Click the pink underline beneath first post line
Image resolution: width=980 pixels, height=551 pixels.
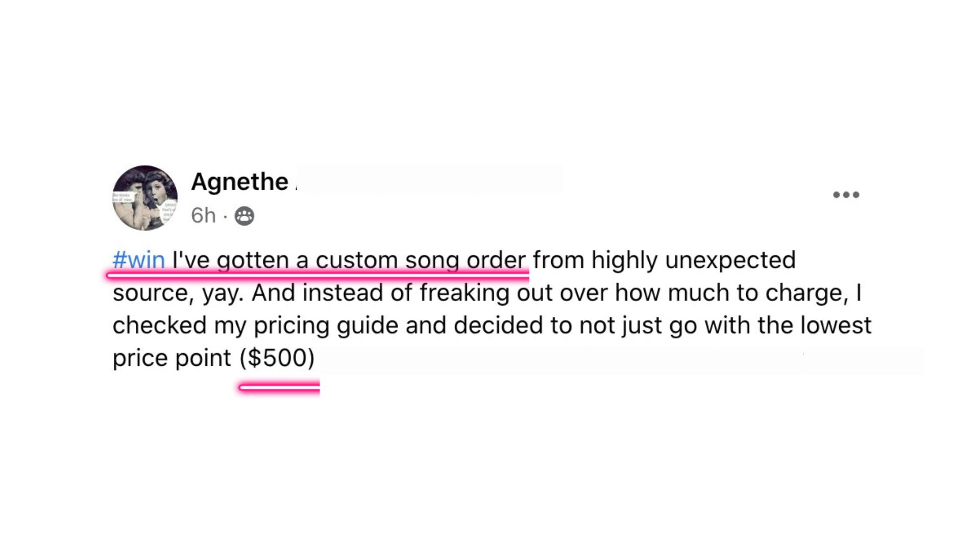317,275
